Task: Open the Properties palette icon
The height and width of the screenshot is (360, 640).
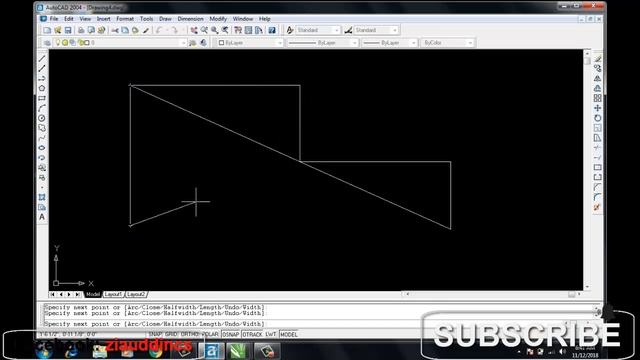Action: pyautogui.click(x=238, y=30)
